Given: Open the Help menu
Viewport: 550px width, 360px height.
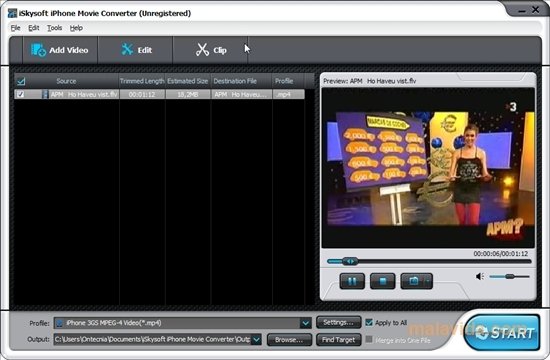Looking at the screenshot, I should pos(76,28).
